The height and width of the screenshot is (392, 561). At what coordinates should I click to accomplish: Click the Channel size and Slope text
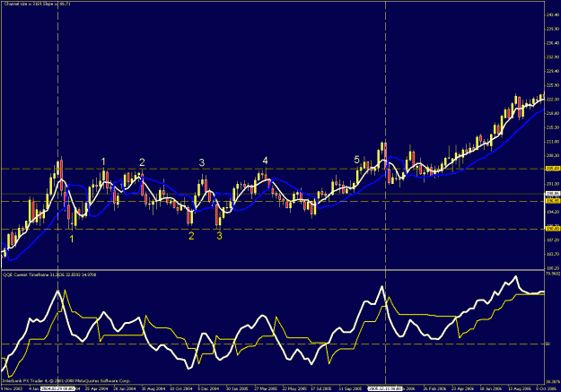pos(37,4)
